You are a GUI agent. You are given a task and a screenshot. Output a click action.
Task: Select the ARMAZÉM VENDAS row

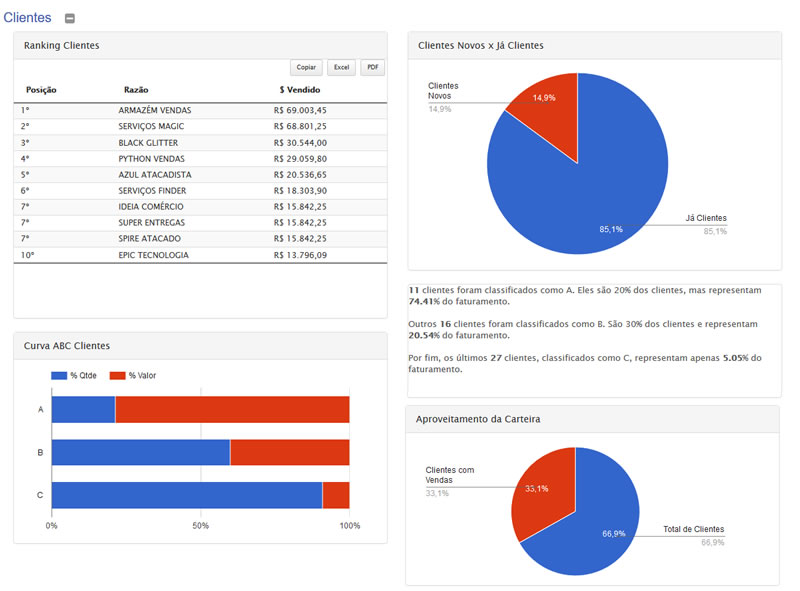coord(154,110)
